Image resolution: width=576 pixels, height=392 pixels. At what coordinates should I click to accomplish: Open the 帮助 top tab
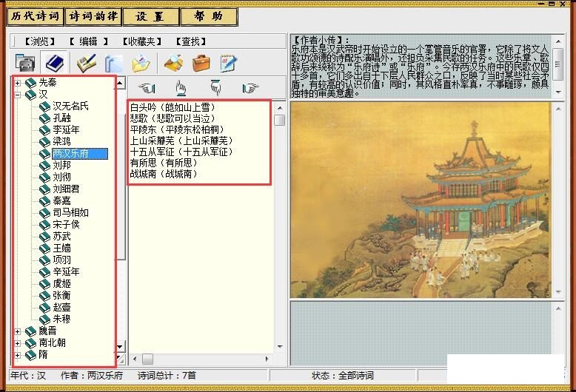pyautogui.click(x=209, y=16)
